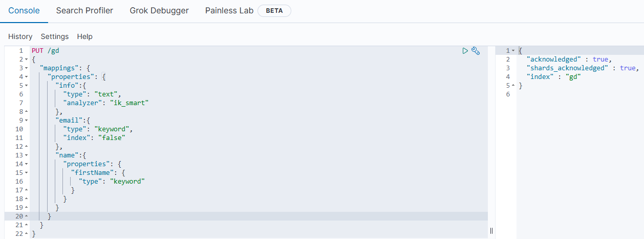The width and height of the screenshot is (644, 239).
Task: Click the "acknowledged" line in the response
Action: point(579,59)
